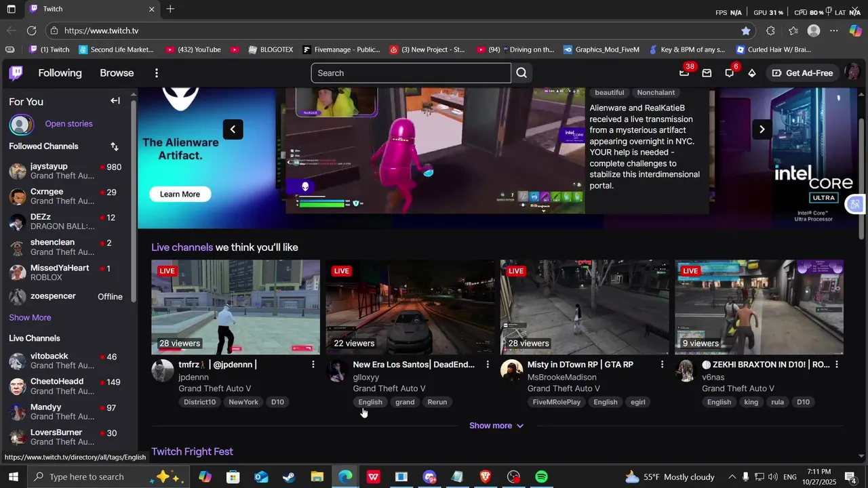Screen dimensions: 868x488
Task: Click the FiveMRolePlay tag
Action: (x=556, y=402)
